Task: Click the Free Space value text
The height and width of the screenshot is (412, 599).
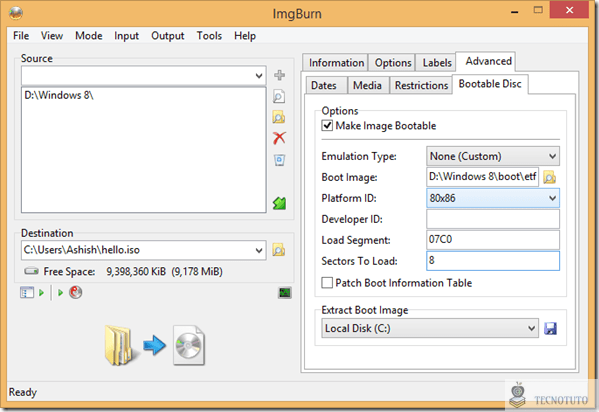Action: pos(164,272)
